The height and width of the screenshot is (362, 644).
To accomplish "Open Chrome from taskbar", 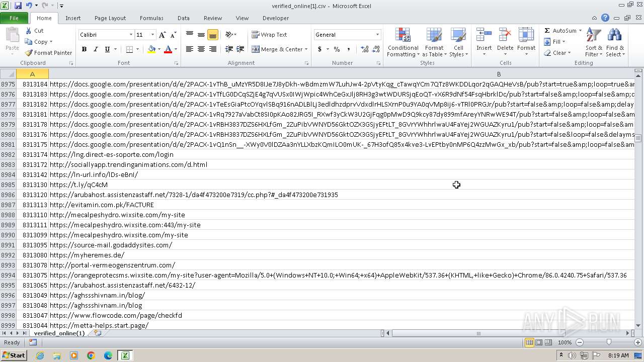I will tap(91, 355).
